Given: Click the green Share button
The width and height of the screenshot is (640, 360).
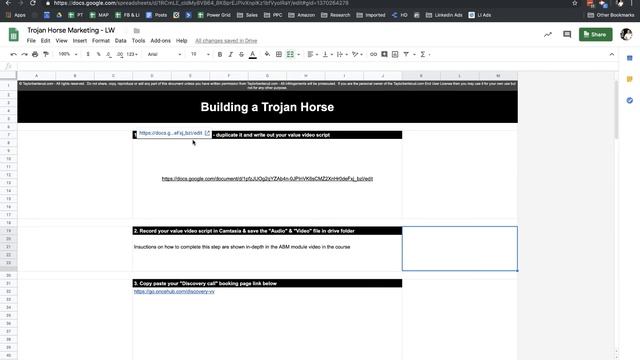Looking at the screenshot, I should pyautogui.click(x=596, y=35).
